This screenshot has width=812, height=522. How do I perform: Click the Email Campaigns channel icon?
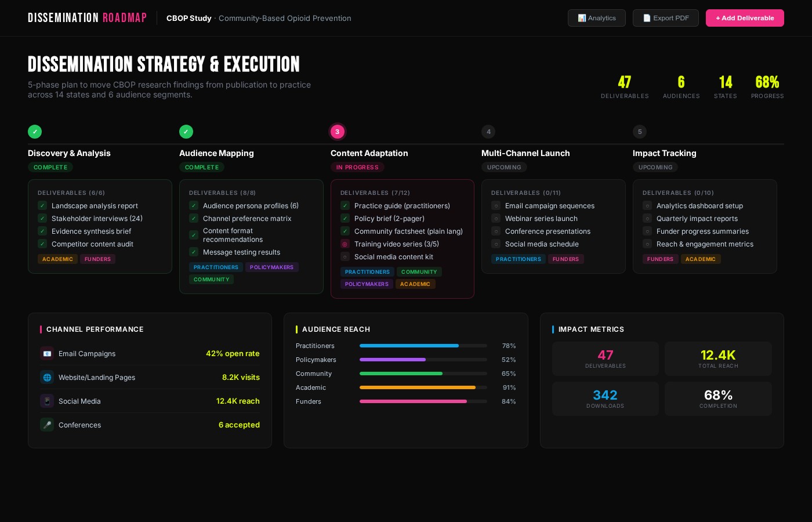[x=47, y=353]
